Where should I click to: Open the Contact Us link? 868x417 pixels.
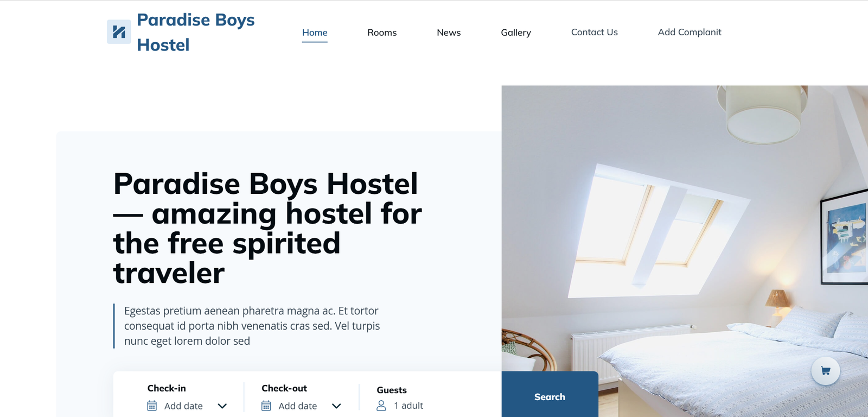click(595, 32)
